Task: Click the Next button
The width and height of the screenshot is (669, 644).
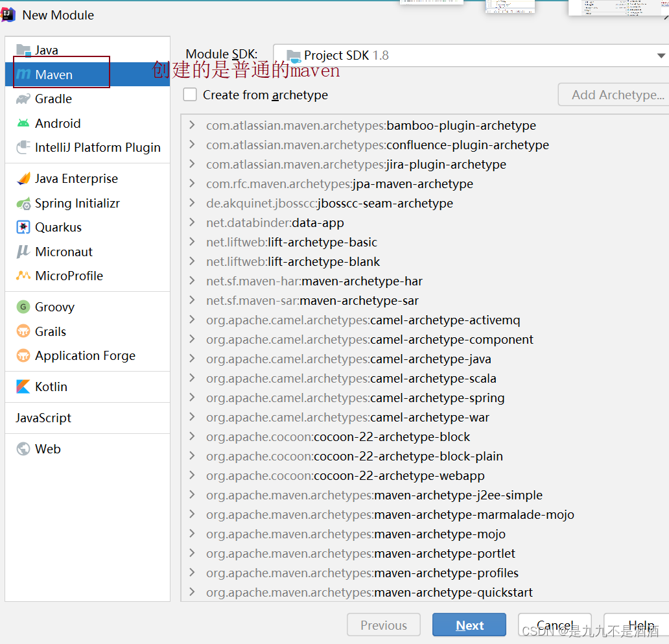Action: 469,625
